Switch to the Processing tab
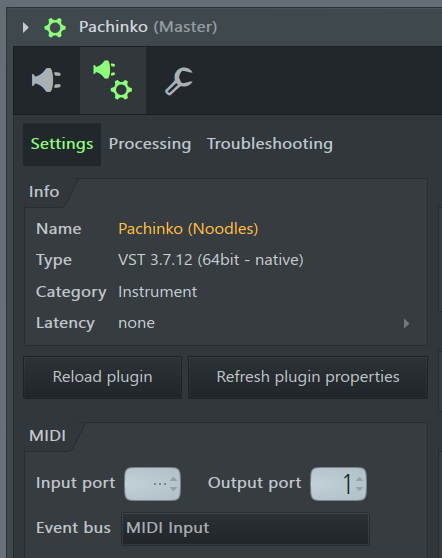Image resolution: width=442 pixels, height=558 pixels. coord(150,144)
